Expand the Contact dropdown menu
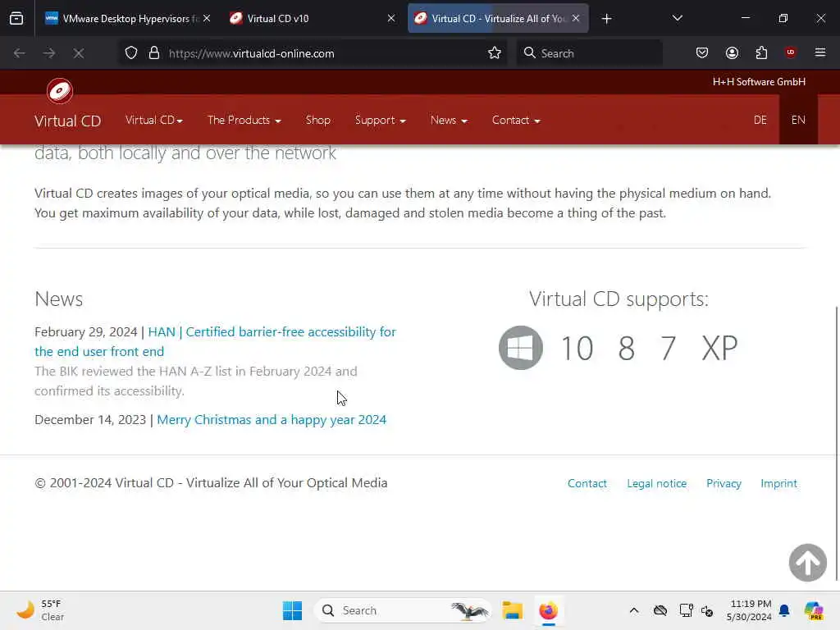Viewport: 840px width, 630px height. [x=516, y=120]
